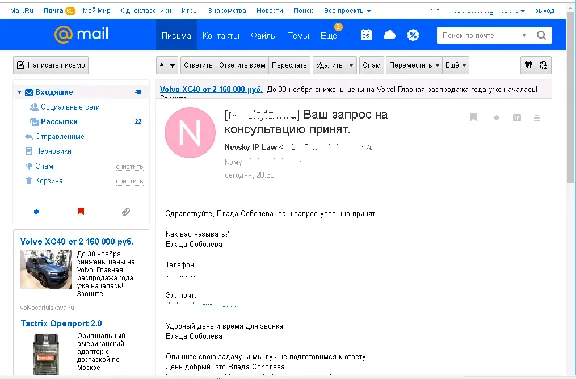576x379 pixels.
Task: Click Написать письмо button
Action: pyautogui.click(x=51, y=65)
